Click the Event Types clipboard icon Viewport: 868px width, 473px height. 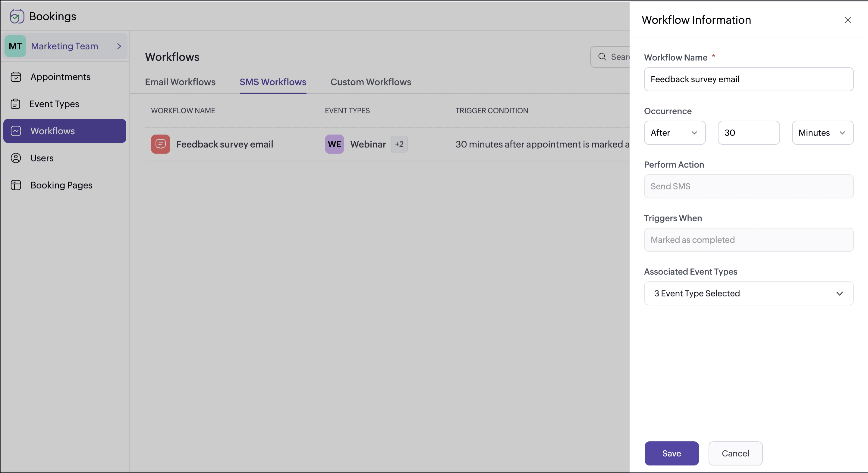[x=15, y=104]
